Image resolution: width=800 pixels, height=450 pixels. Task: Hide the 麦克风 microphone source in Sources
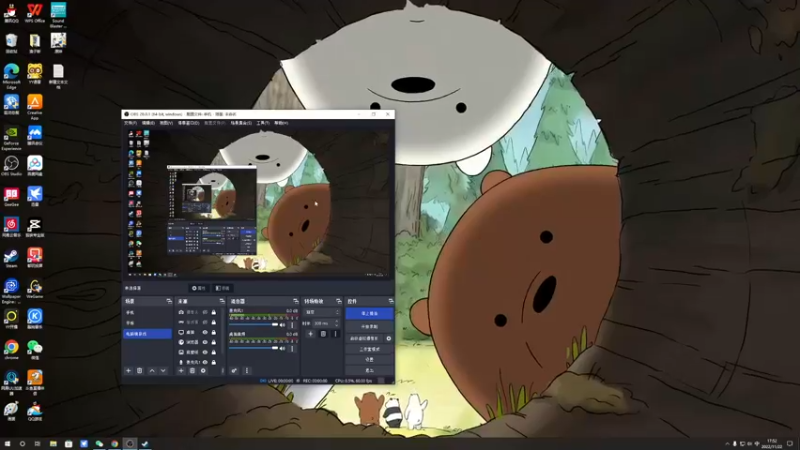pyautogui.click(x=205, y=362)
